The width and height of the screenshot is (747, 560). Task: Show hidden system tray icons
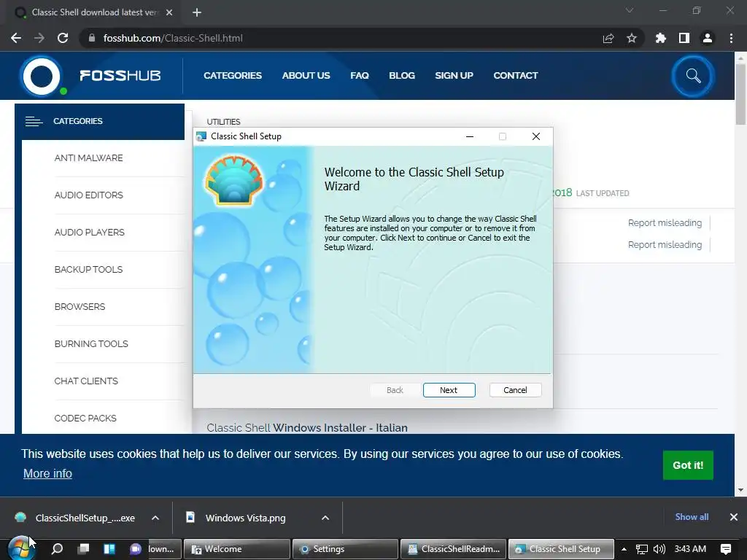point(624,549)
